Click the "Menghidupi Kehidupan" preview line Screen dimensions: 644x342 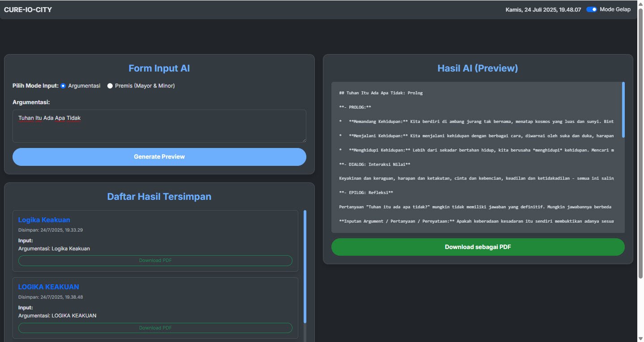(x=476, y=150)
